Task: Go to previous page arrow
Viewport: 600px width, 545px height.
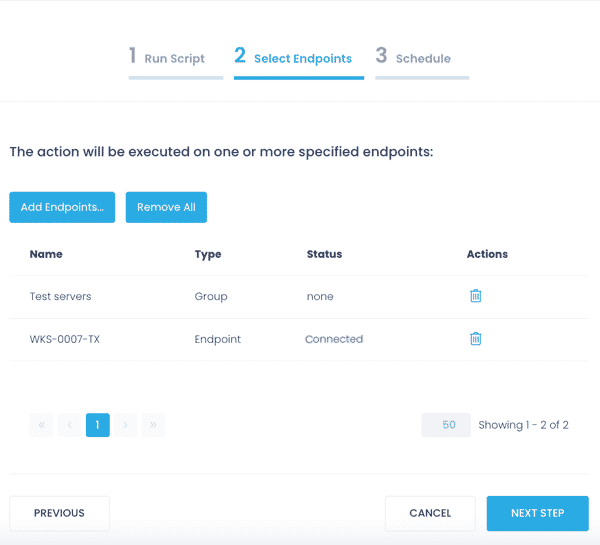Action: point(70,425)
